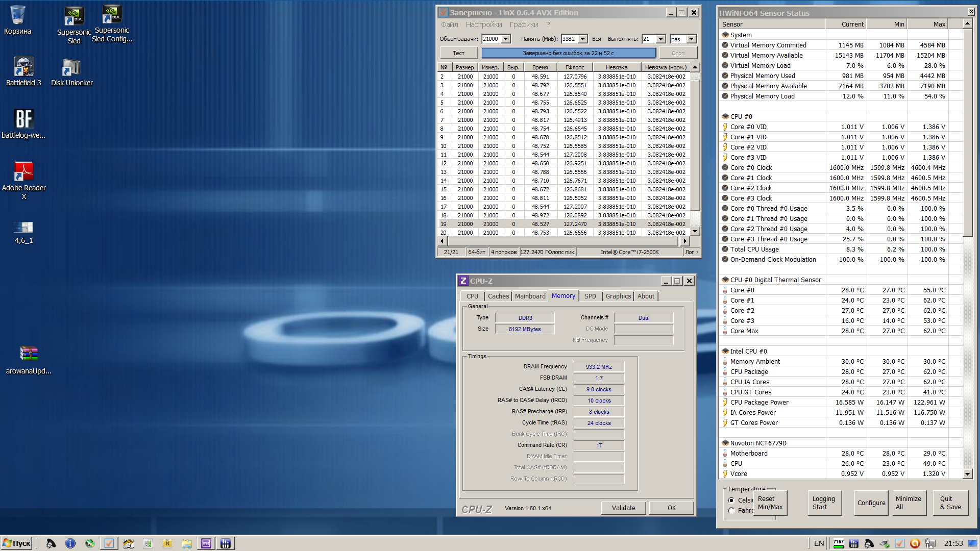Switch to the Caches tab in CPU-Z
This screenshot has width=980, height=551.
tap(498, 296)
